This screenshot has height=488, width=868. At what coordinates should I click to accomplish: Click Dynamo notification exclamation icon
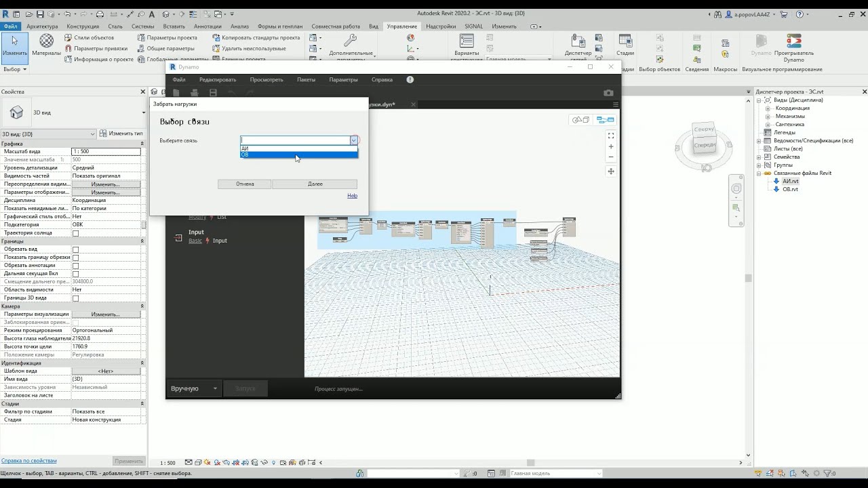point(410,79)
